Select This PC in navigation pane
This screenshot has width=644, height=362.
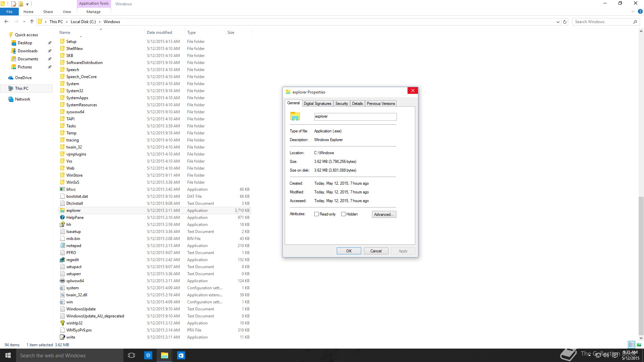(26, 88)
